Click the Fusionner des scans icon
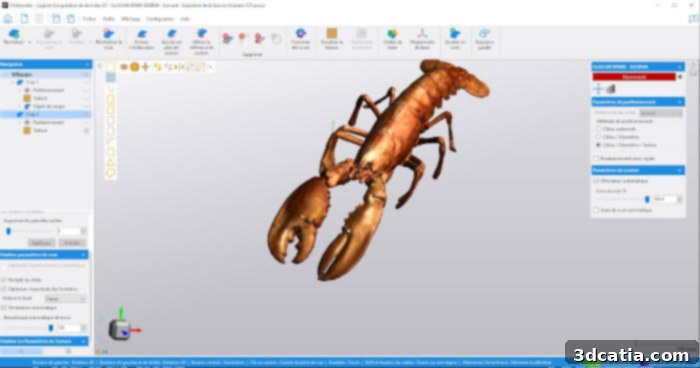Viewport: 700px width, 368px height. tap(300, 33)
